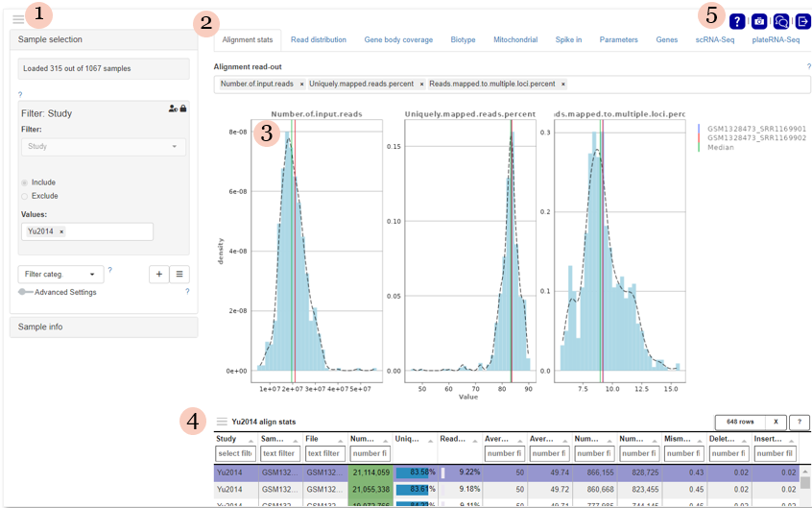
Task: Switch to the Read distribution tab
Action: [318, 40]
